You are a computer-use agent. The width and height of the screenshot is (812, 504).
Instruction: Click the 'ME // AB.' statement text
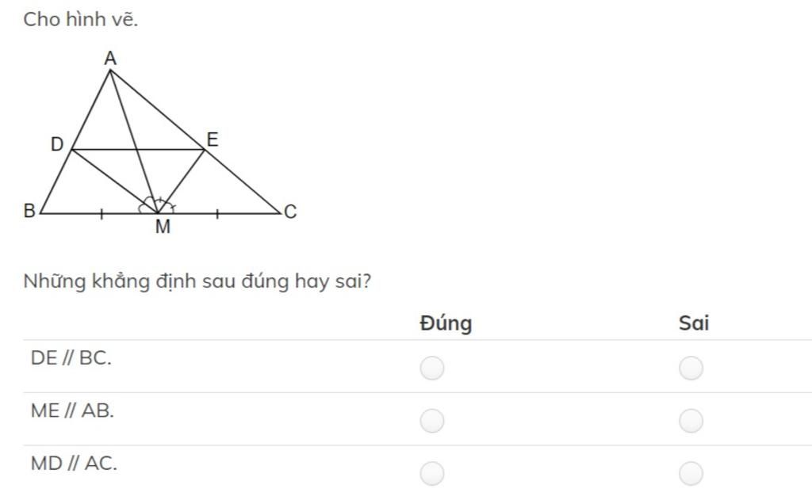point(72,410)
